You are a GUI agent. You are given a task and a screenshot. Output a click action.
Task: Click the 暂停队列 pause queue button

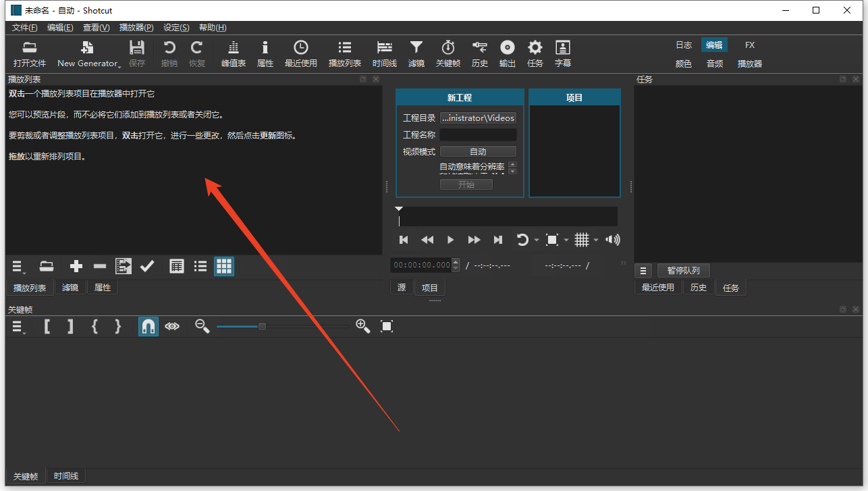coord(683,271)
